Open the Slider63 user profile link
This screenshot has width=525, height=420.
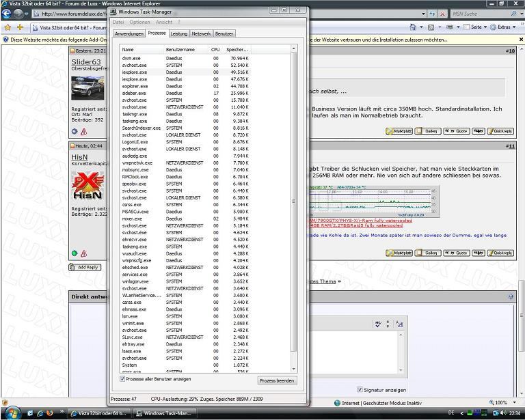tap(86, 62)
